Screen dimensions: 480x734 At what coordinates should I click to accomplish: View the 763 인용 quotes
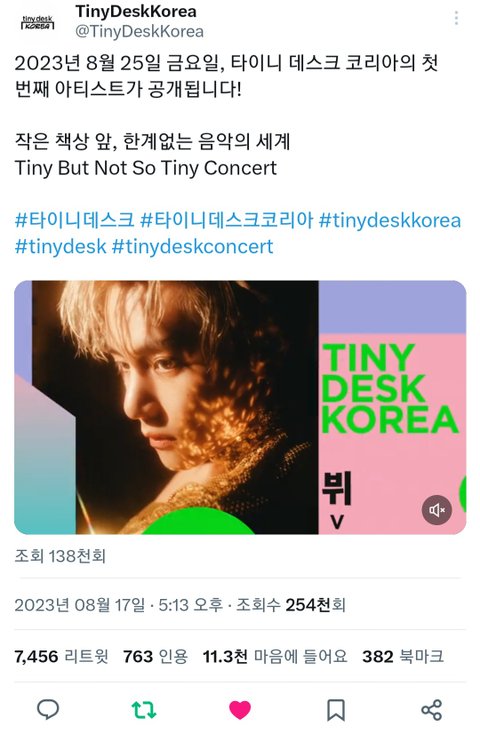[x=155, y=656]
